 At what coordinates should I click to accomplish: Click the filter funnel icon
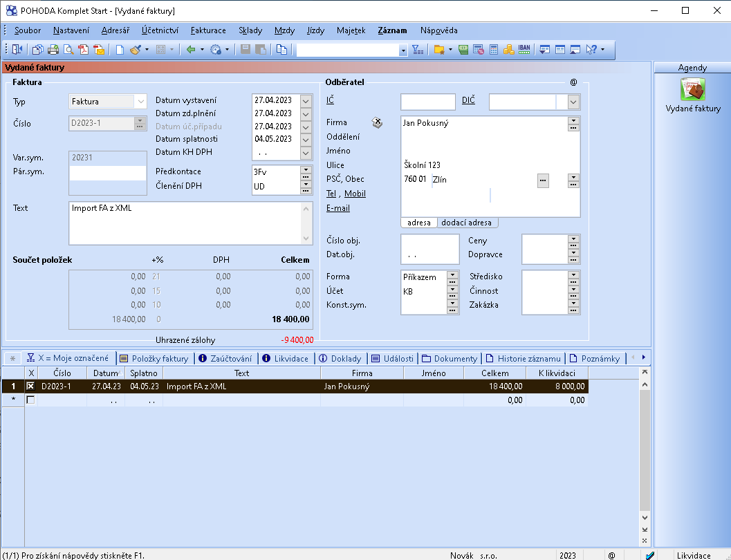coord(418,49)
